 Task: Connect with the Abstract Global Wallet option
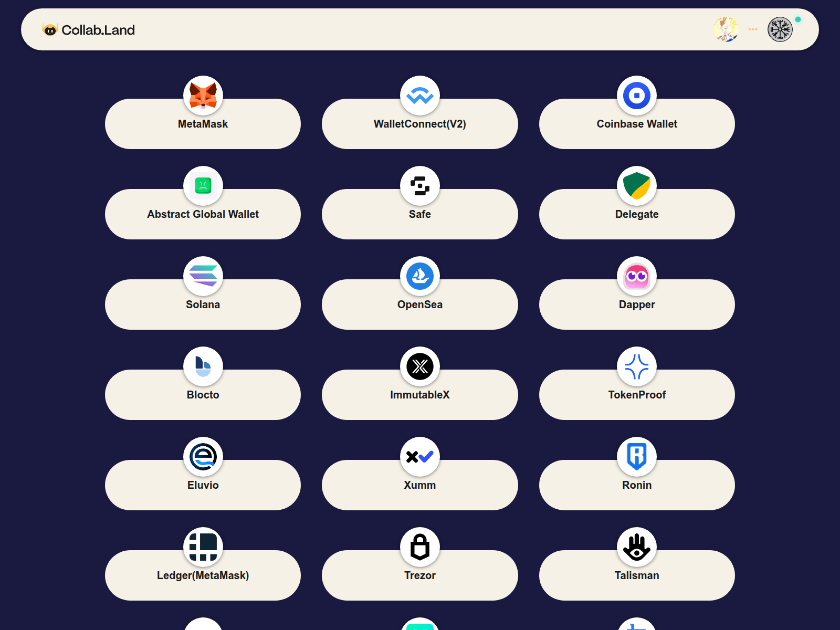(x=203, y=214)
